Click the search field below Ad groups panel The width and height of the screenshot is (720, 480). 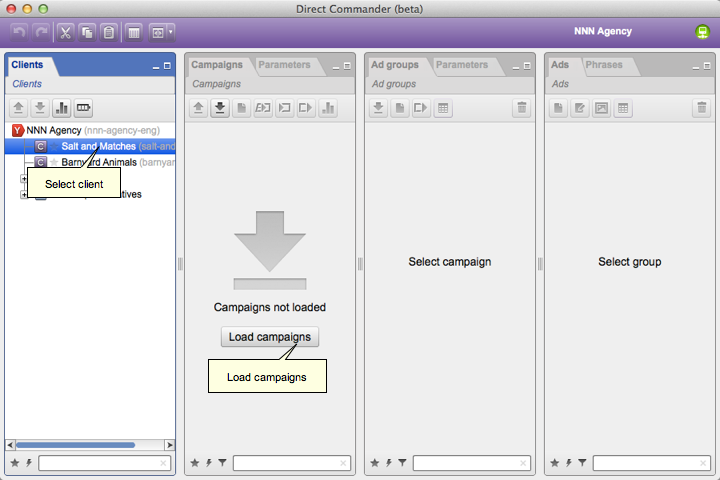[472, 463]
